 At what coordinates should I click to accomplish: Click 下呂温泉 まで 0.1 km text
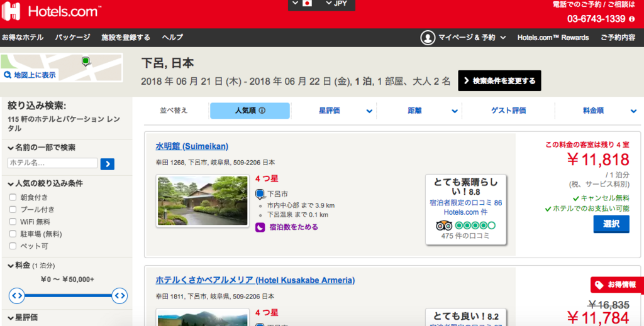tap(297, 215)
